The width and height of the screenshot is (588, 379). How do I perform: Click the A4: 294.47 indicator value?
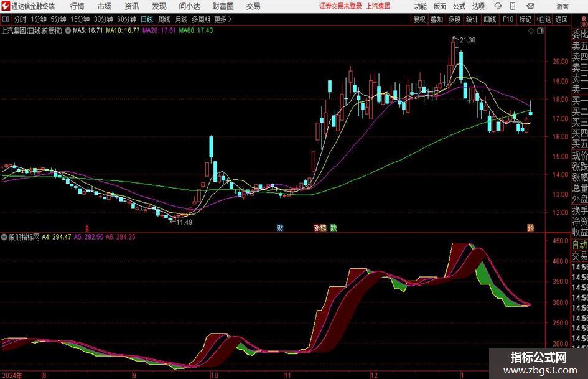pos(56,237)
